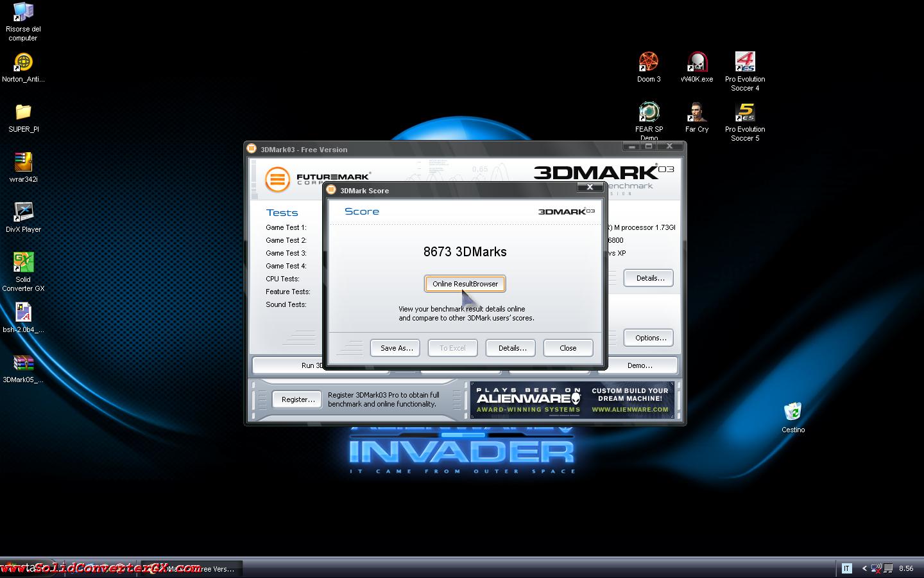The width and height of the screenshot is (924, 578).
Task: Click the Save As... button
Action: (395, 348)
